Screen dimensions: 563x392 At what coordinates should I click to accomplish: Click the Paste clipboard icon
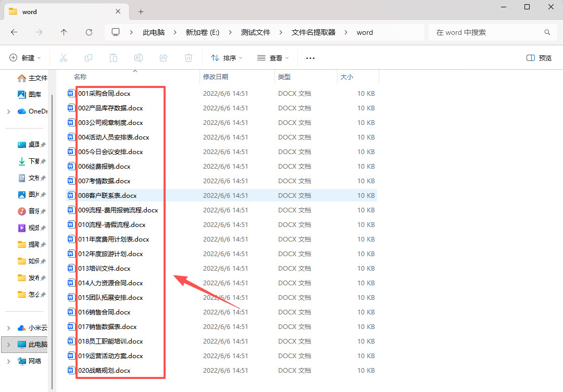coord(114,58)
